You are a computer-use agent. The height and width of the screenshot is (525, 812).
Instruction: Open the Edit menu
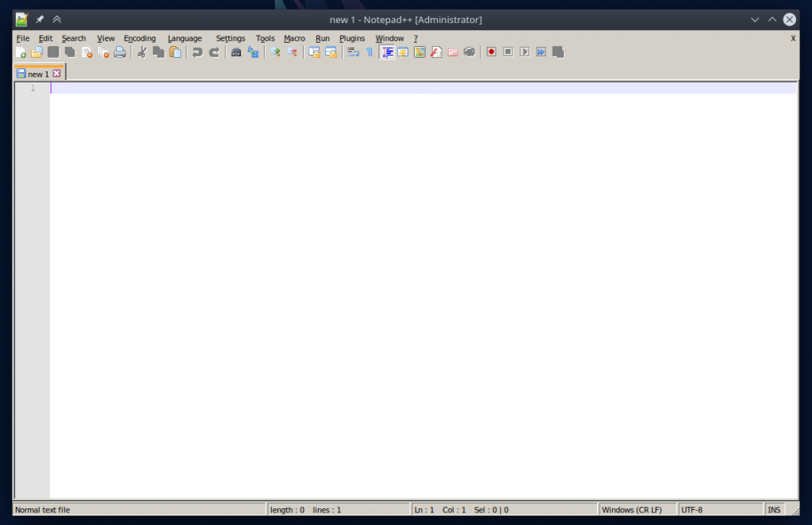[45, 38]
